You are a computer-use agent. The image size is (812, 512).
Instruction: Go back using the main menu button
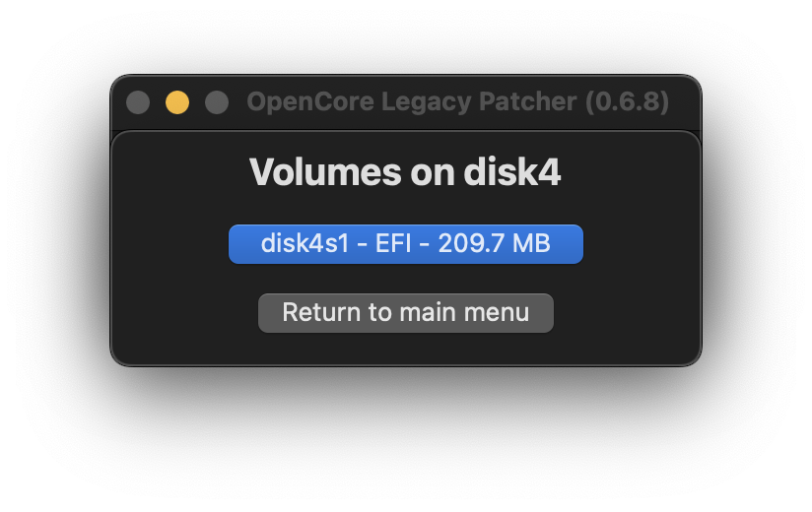405,313
